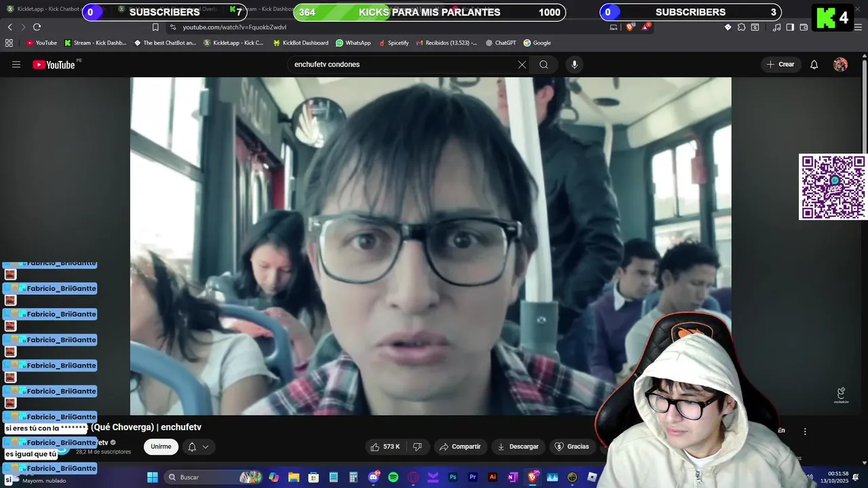The height and width of the screenshot is (488, 868).
Task: Open the YouTube account avatar menu
Action: point(841,64)
